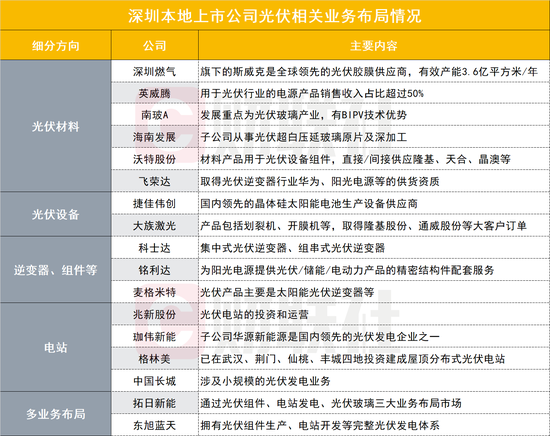Select the 逆变器、组件等 category cell
This screenshot has width=550, height=436.
coord(56,270)
